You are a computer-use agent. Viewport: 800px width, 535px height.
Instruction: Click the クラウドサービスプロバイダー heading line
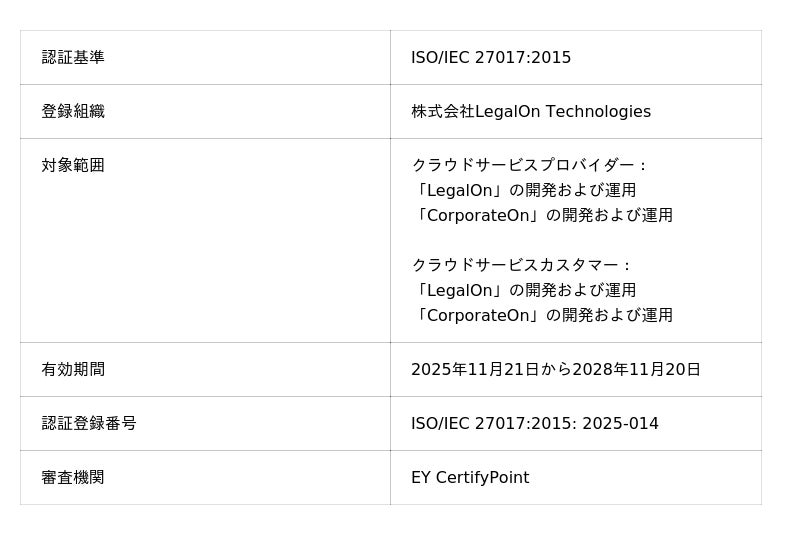pyautogui.click(x=530, y=165)
